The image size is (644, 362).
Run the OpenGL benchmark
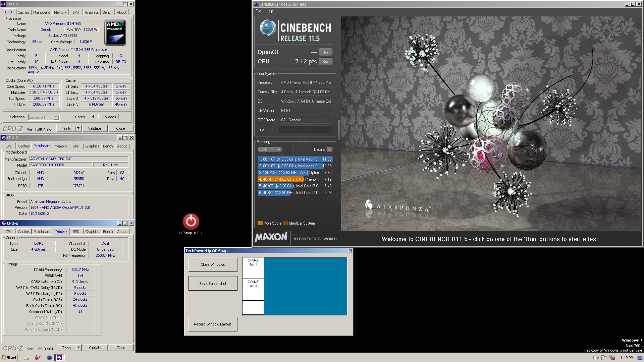click(x=326, y=52)
